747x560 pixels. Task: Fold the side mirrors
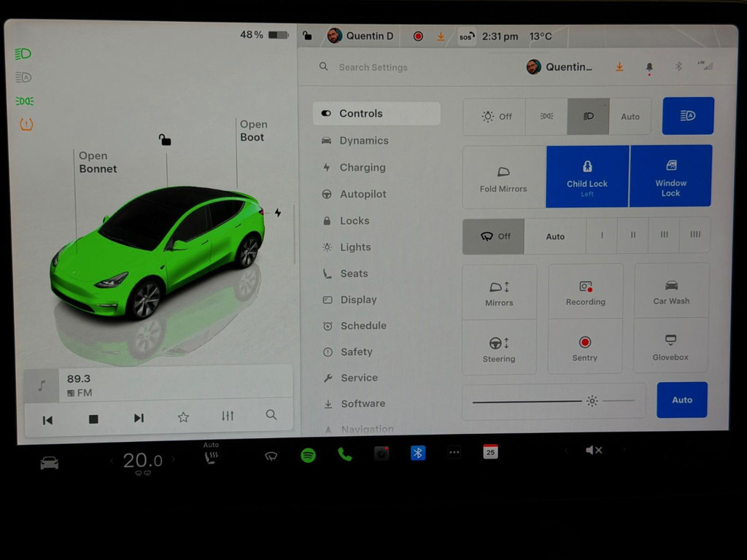click(x=503, y=176)
